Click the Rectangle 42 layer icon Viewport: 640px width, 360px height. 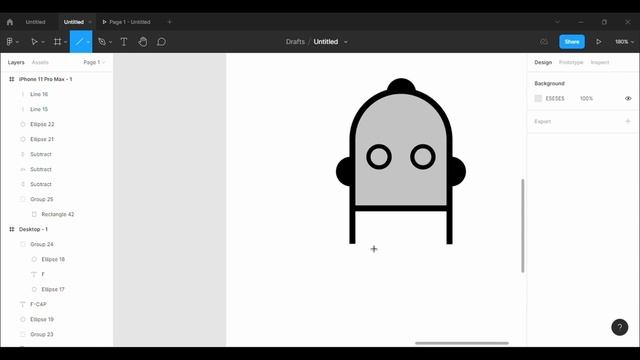point(34,214)
